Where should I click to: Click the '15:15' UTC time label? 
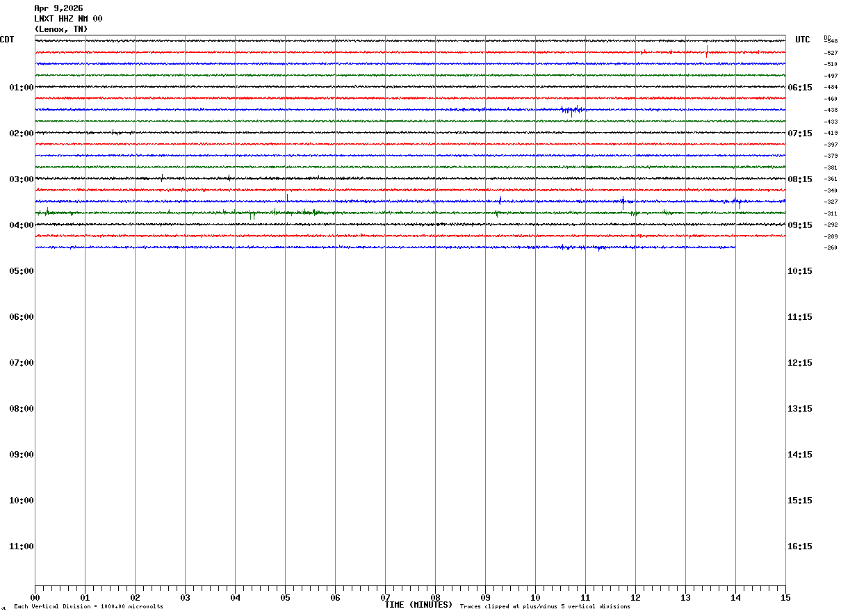pyautogui.click(x=800, y=501)
